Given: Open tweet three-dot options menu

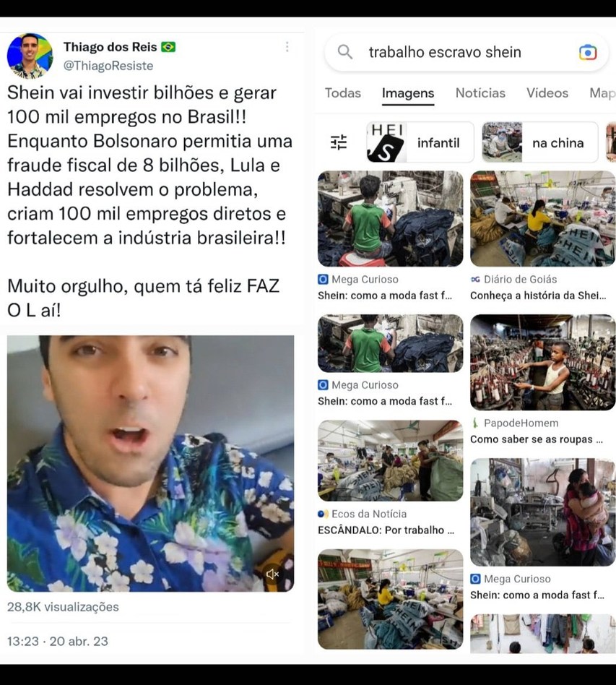Looking at the screenshot, I should click(x=287, y=47).
